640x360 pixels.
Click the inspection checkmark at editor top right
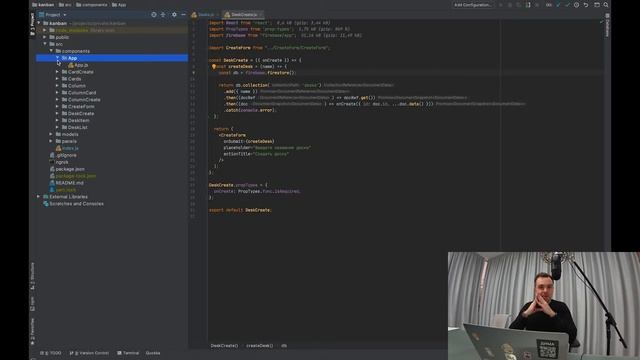click(x=601, y=22)
